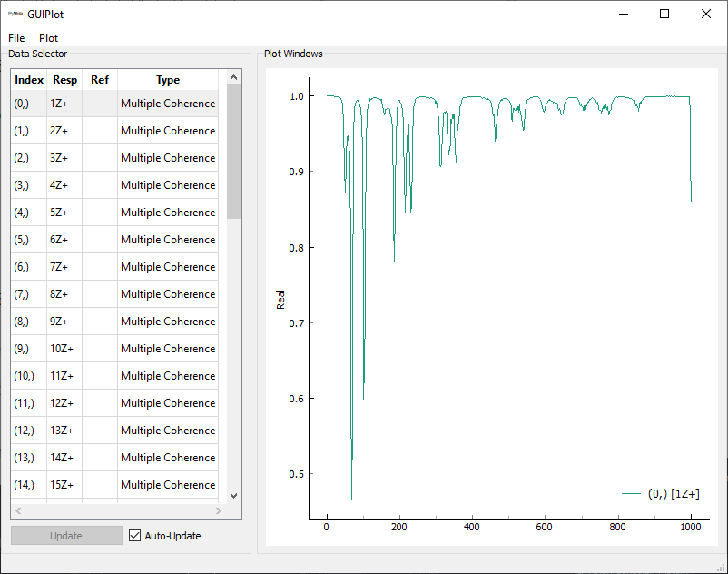Open the File menu
Image resolution: width=728 pixels, height=574 pixels.
pos(16,38)
